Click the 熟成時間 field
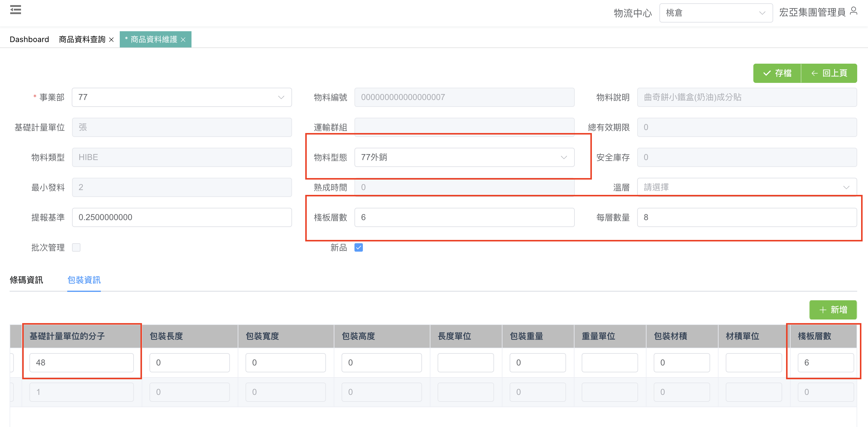The width and height of the screenshot is (868, 427). [x=464, y=187]
